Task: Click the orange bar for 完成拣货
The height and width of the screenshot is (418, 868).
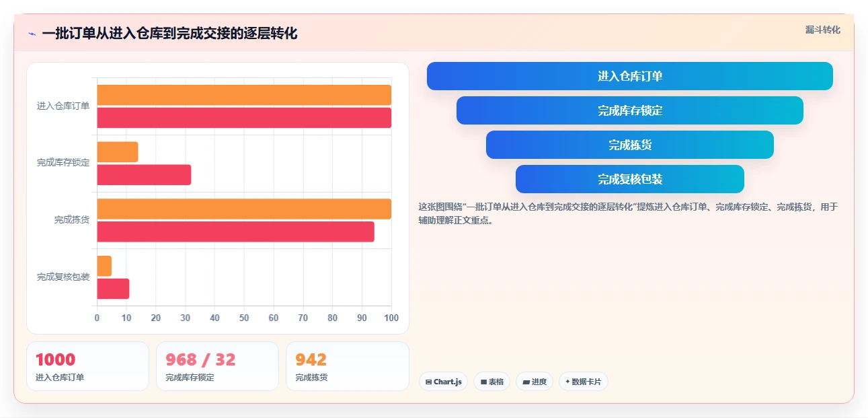Action: [244, 209]
